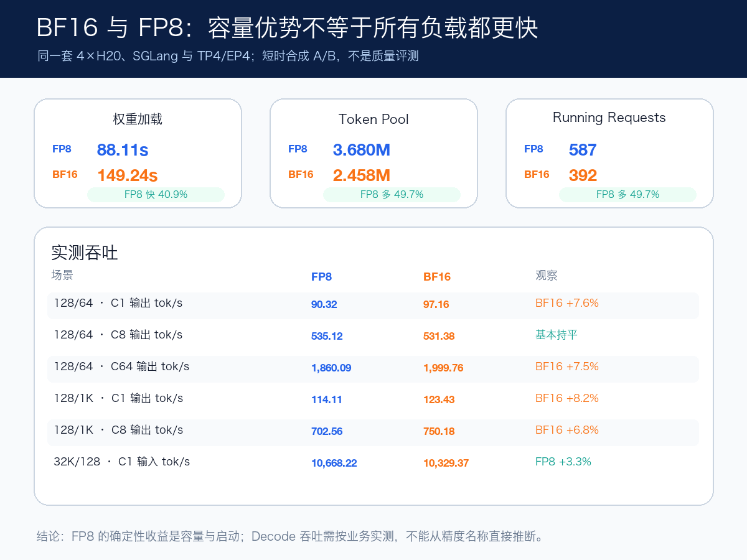
Task: Select the cell value 10,329.37
Action: [446, 463]
